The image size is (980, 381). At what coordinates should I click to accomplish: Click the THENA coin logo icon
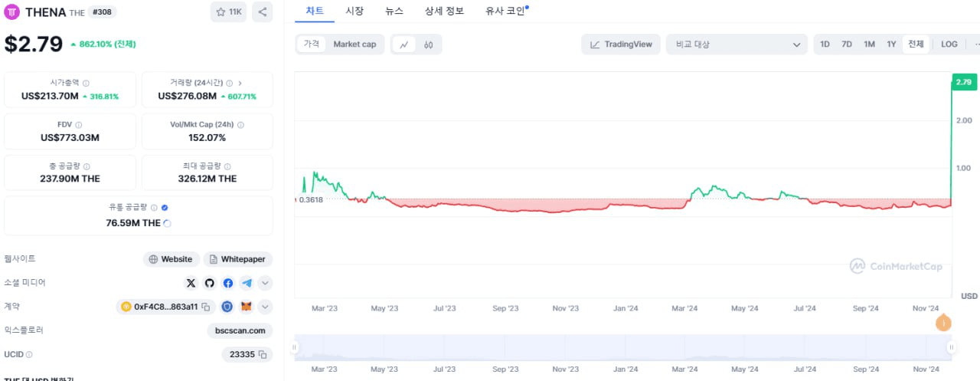13,12
